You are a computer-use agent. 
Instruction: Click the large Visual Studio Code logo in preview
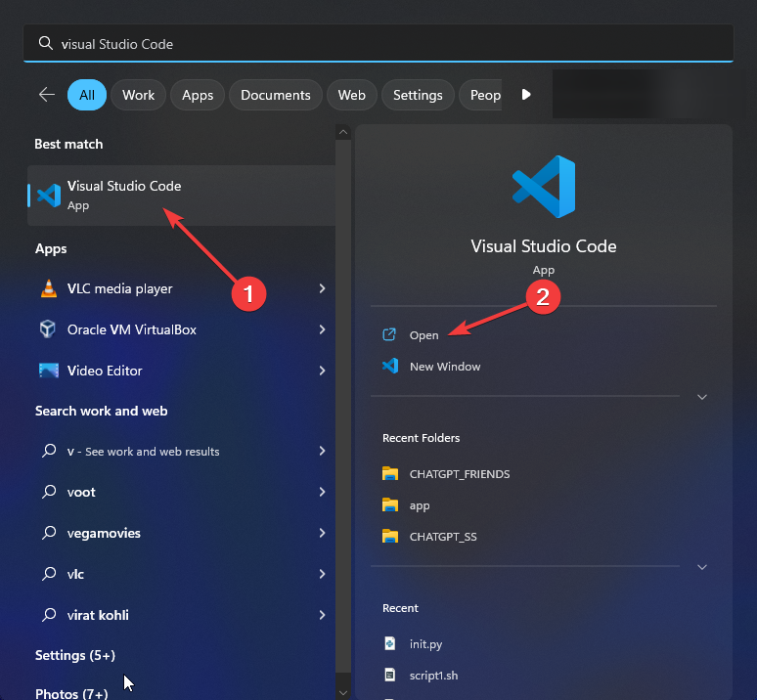click(x=544, y=187)
